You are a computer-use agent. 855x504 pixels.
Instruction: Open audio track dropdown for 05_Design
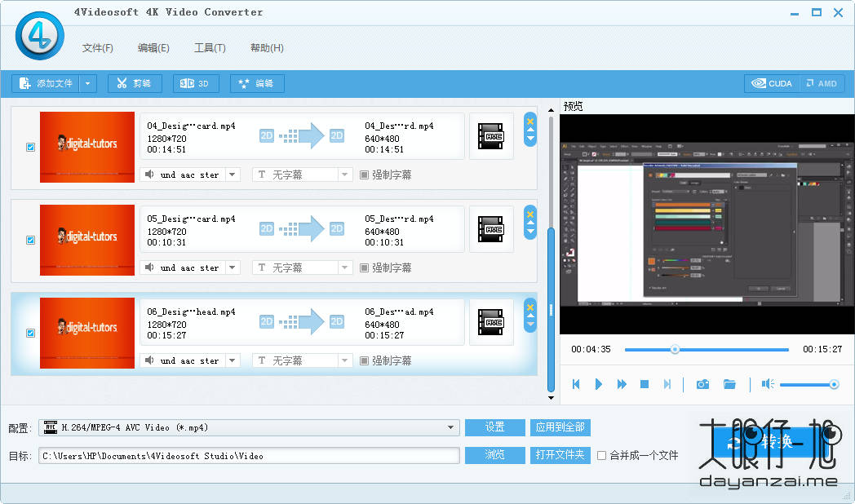[233, 268]
